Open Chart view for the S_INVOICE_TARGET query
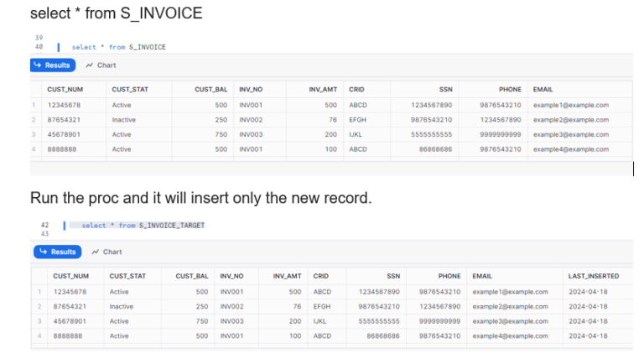The height and width of the screenshot is (364, 644). click(106, 252)
